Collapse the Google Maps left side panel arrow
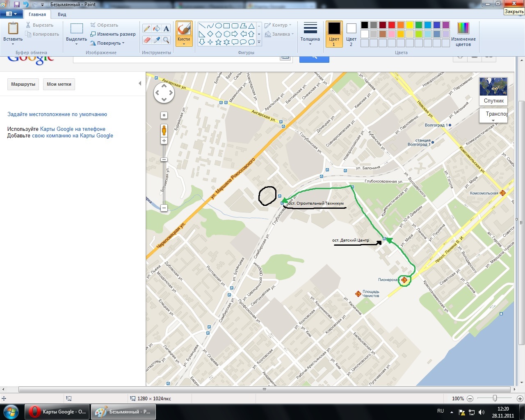The width and height of the screenshot is (525, 420). tap(140, 83)
